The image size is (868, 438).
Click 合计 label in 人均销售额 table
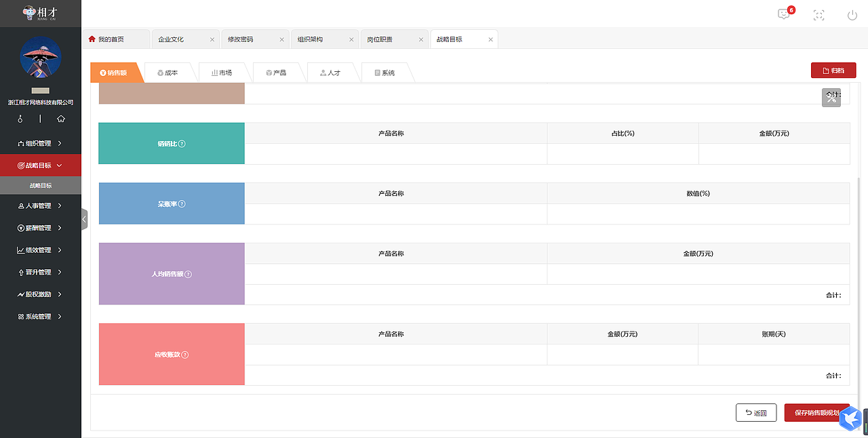tap(833, 295)
